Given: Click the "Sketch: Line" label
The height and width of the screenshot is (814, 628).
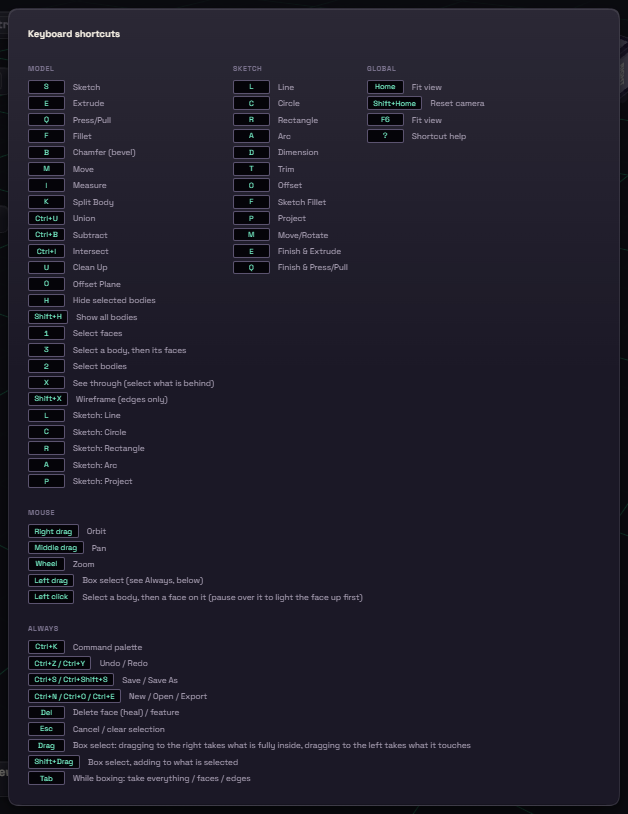Looking at the screenshot, I should click(97, 415).
